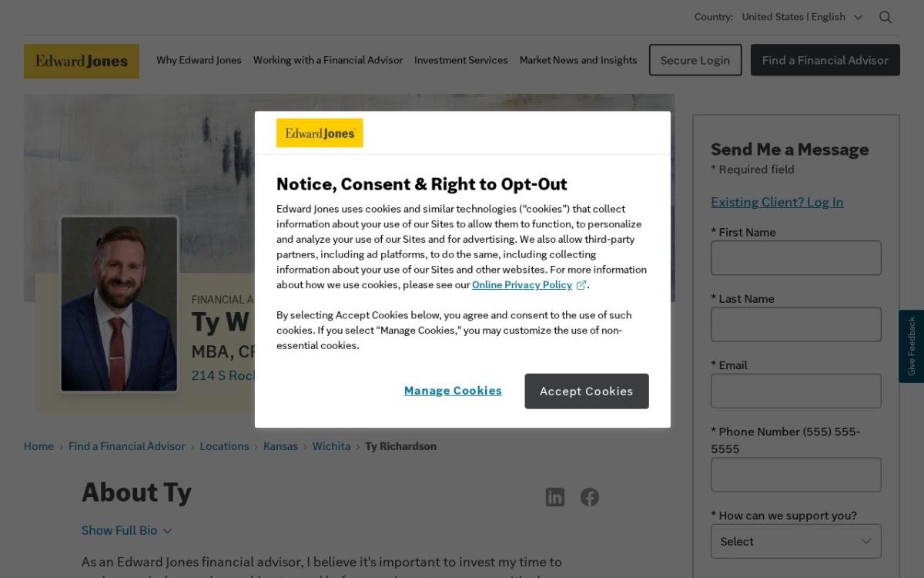Open the Why Edward Jones menu
Screen dimensions: 924x578
(199, 60)
